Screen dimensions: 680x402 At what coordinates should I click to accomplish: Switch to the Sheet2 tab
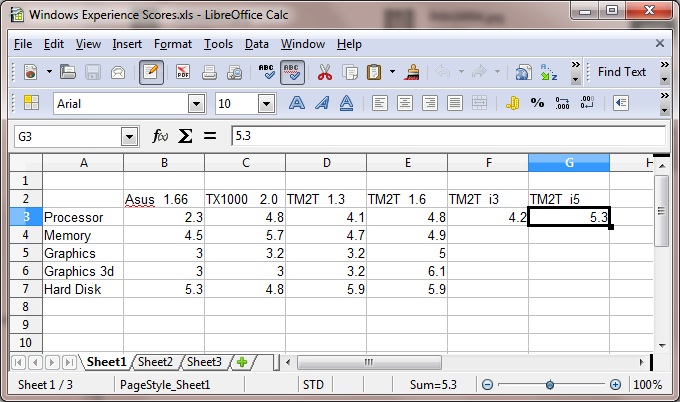click(x=155, y=362)
